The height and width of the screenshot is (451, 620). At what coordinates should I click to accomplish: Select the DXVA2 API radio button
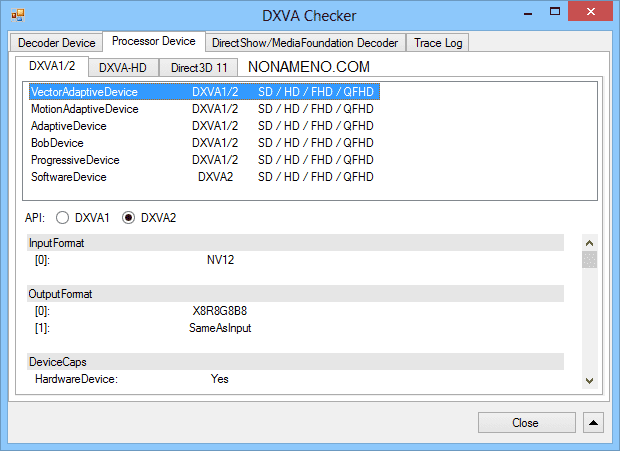(128, 217)
